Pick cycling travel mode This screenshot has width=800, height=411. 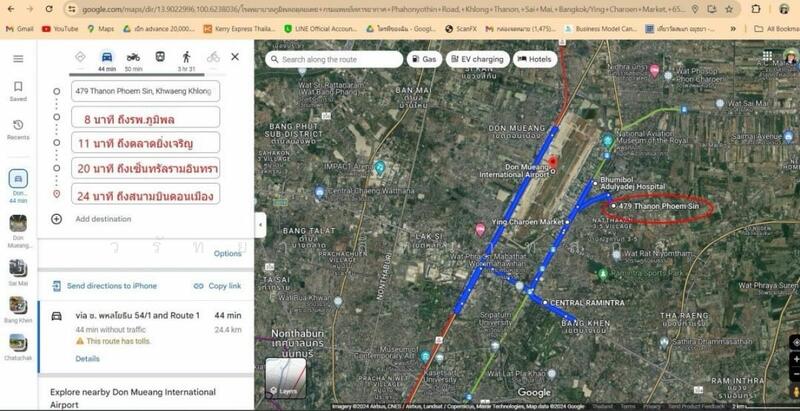tap(212, 57)
